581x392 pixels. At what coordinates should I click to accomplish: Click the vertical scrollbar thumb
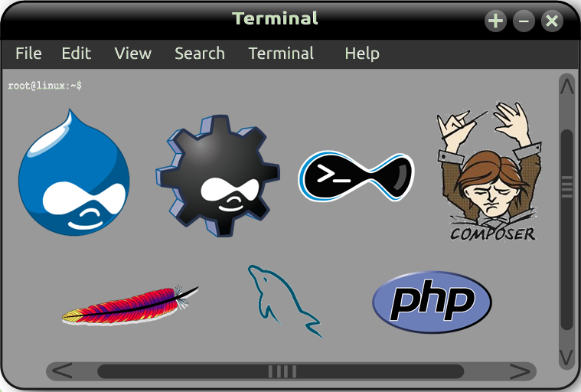click(x=567, y=230)
